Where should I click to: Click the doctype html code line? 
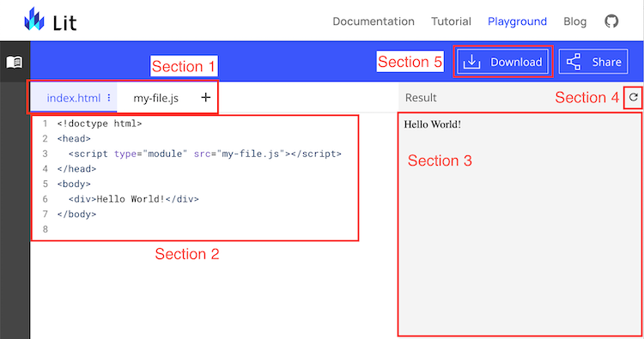pos(100,124)
